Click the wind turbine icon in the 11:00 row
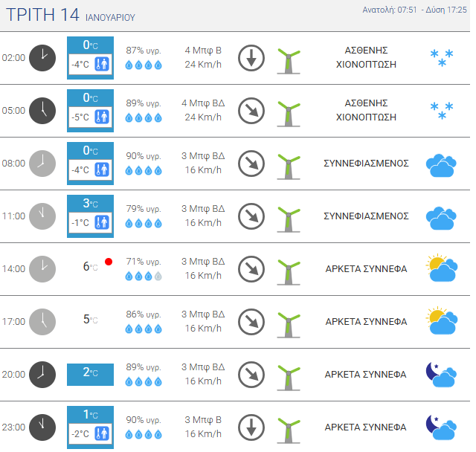 289,219
